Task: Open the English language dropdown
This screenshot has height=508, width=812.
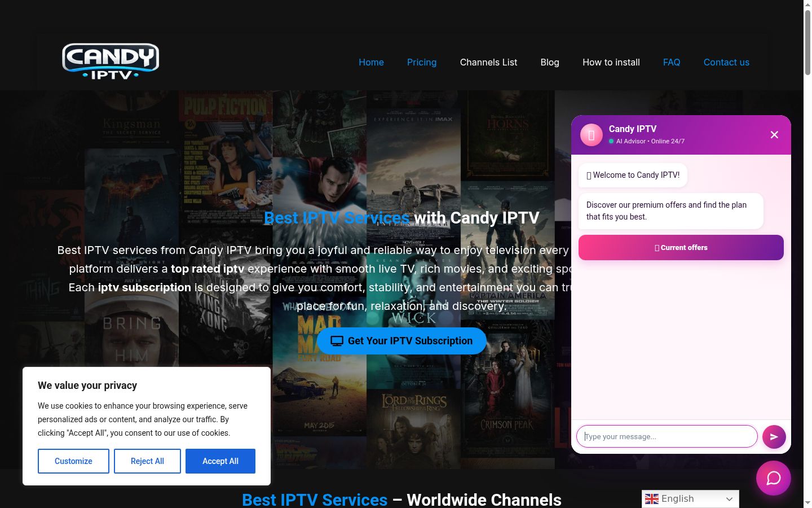Action: 690,499
